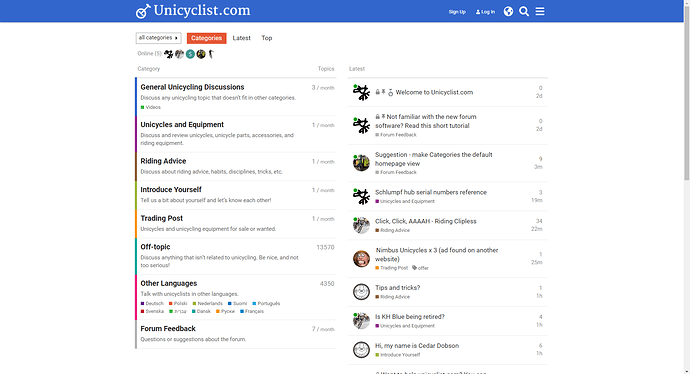Open Is KH Blue being retired? topic
This screenshot has height=374, width=690.
(x=410, y=317)
